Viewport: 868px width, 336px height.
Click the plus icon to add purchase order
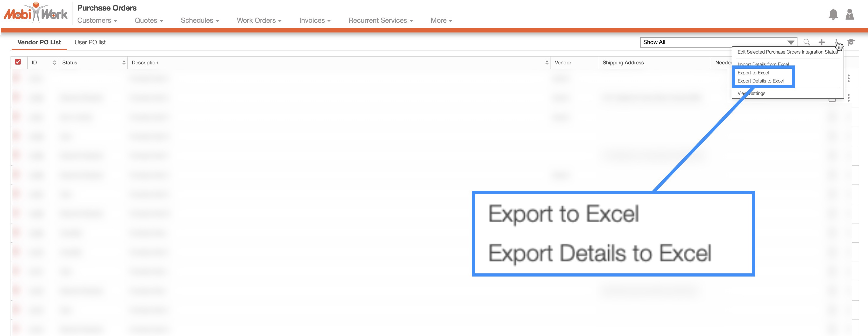point(822,42)
